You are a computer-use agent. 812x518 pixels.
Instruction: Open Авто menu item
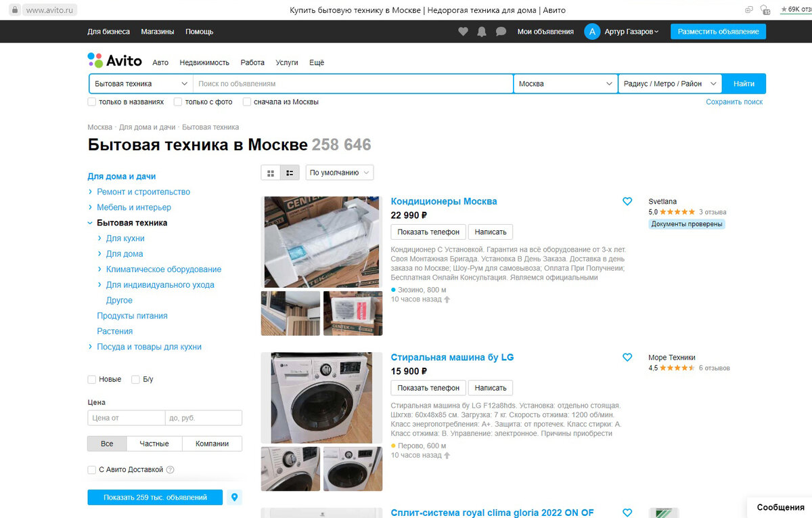160,62
